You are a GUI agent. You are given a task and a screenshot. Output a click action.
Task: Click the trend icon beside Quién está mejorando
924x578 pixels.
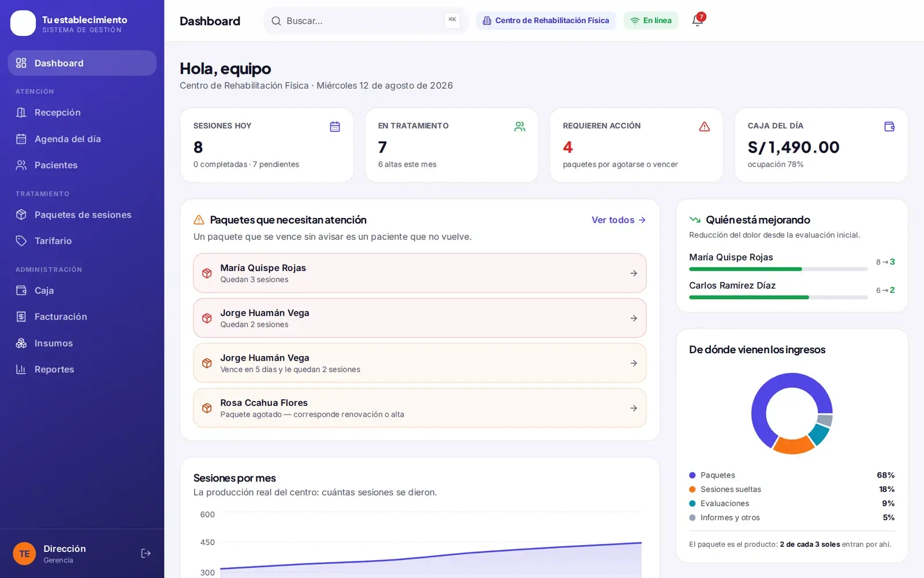[695, 220]
